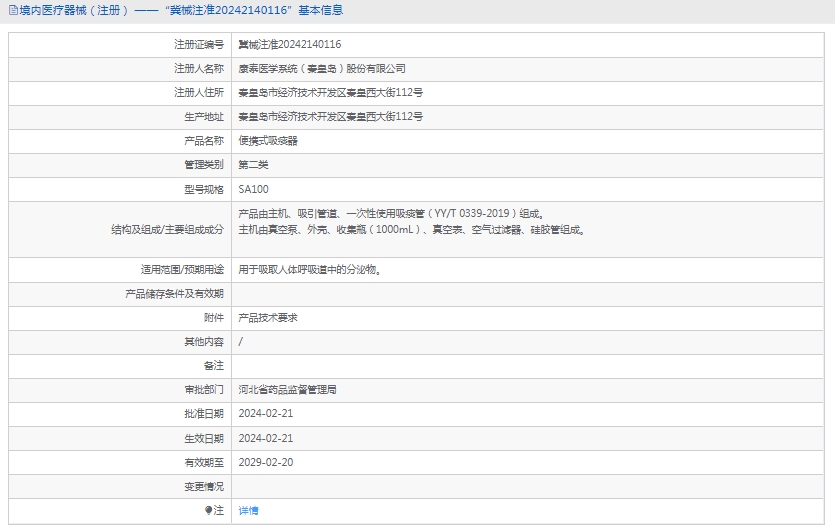The image size is (835, 531).
Task: Click the 生效日期 row label
Action: coord(204,438)
